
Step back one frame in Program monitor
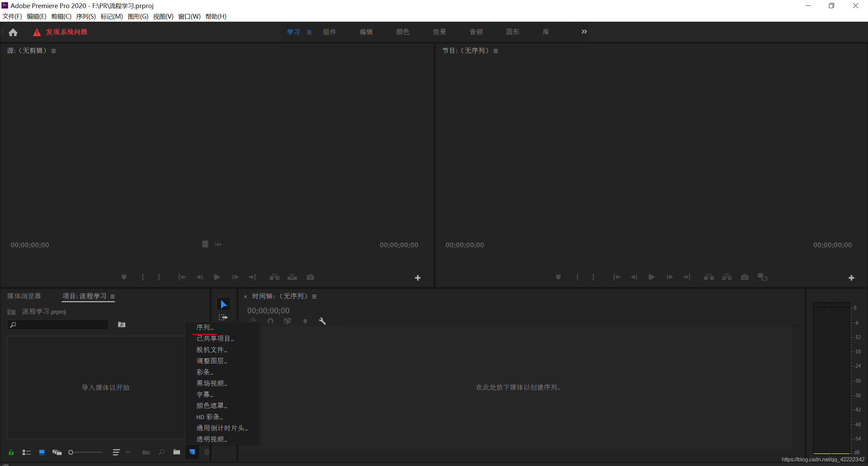(634, 277)
